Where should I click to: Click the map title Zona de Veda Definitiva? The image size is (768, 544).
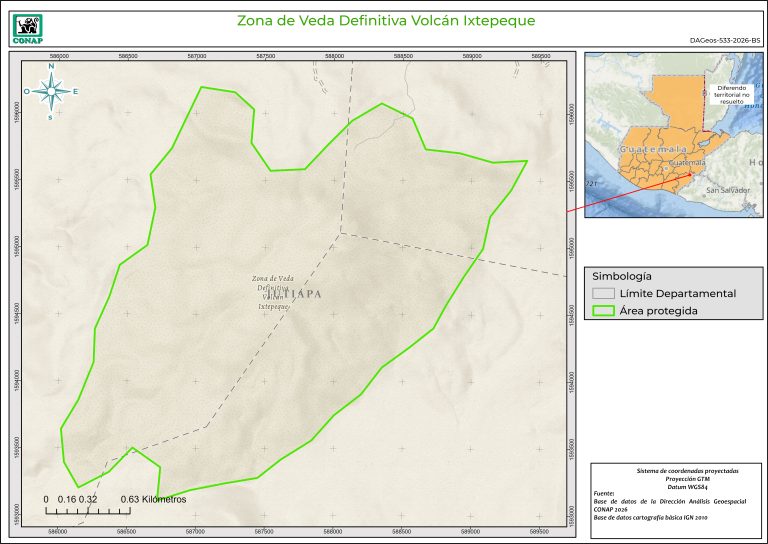(385, 20)
